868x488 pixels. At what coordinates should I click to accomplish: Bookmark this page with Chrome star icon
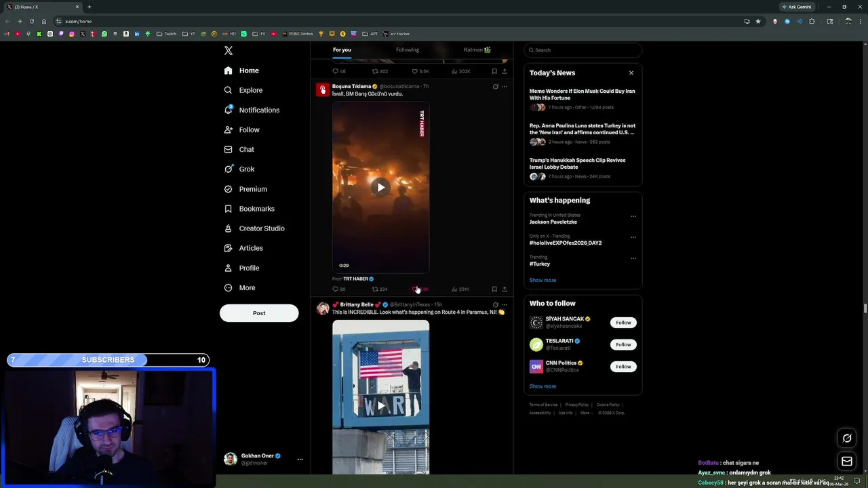coord(758,21)
